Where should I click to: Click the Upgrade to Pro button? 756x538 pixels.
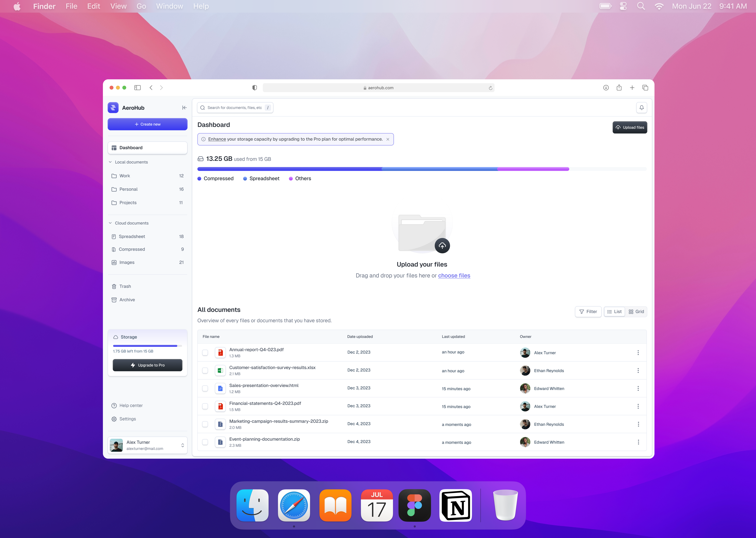point(147,365)
